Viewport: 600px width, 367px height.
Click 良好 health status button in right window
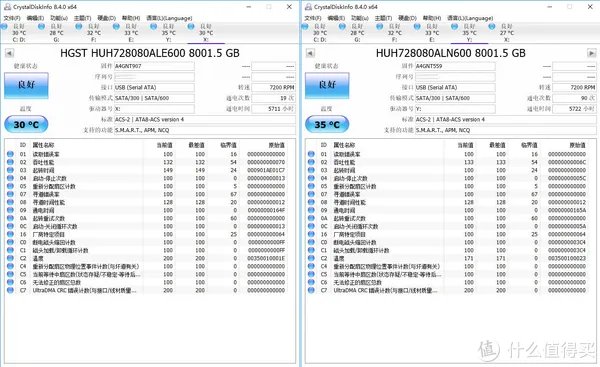click(x=327, y=85)
